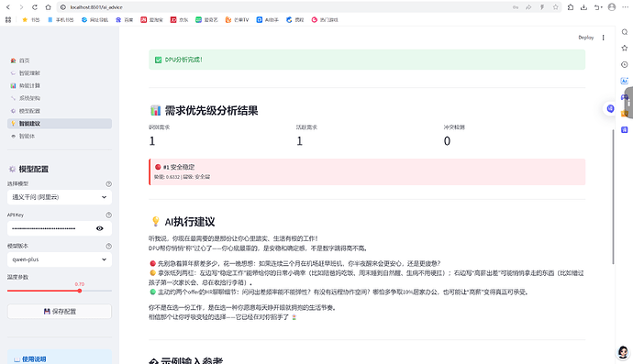The height and width of the screenshot is (364, 633).
Task: Click the #1 安全稳定 priority card
Action: (367, 171)
